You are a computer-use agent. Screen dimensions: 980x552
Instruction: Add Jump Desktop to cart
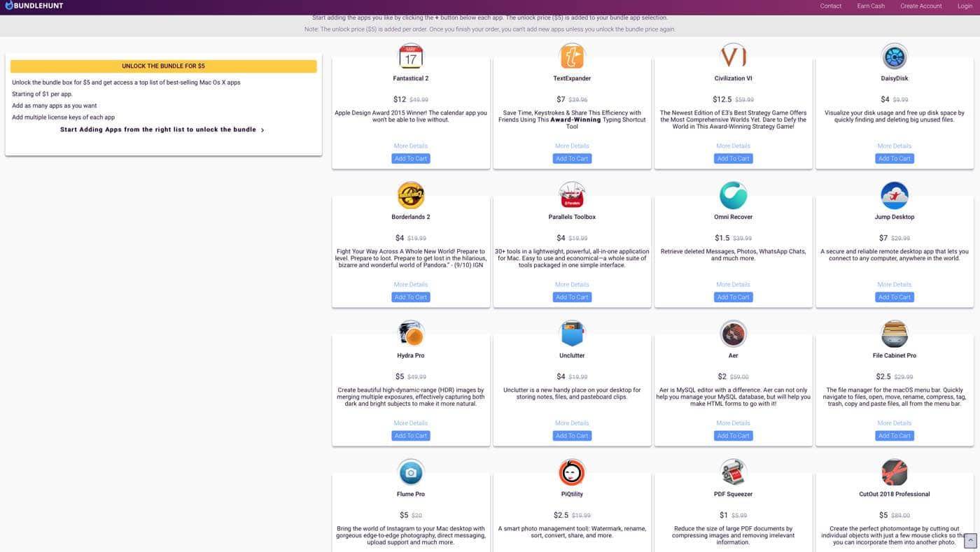pyautogui.click(x=895, y=297)
